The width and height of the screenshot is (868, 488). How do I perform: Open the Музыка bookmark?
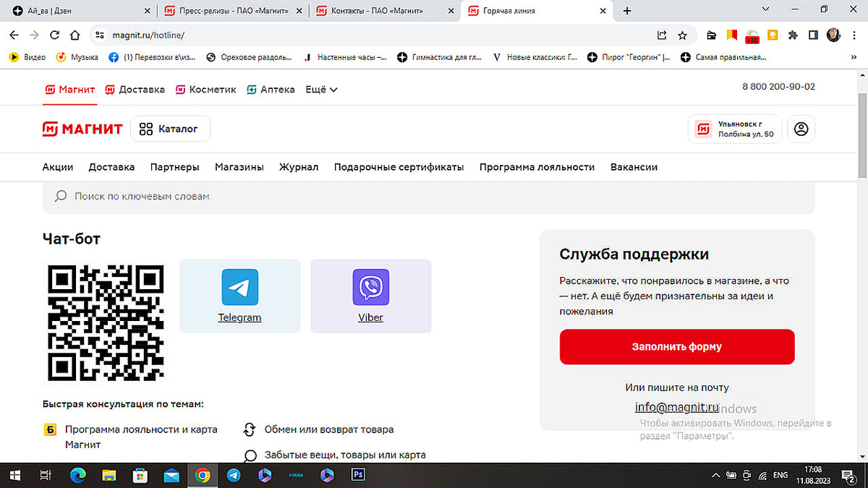click(x=77, y=57)
